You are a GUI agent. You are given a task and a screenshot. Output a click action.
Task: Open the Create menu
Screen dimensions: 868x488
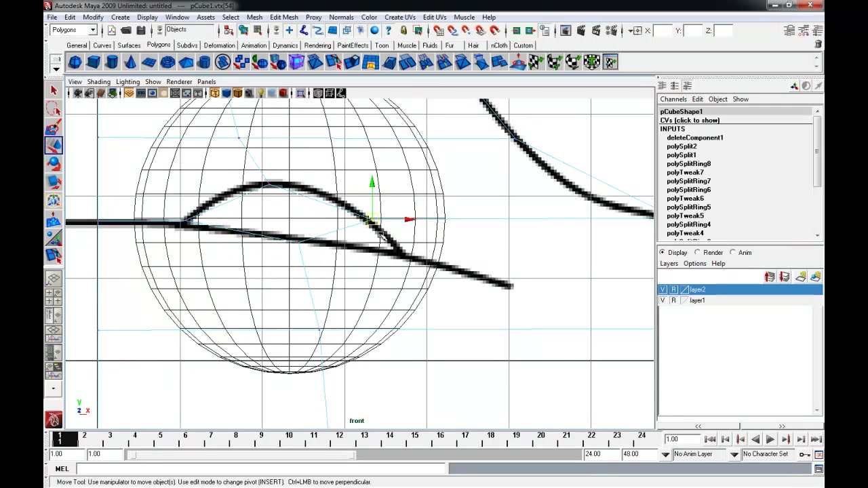click(x=120, y=17)
